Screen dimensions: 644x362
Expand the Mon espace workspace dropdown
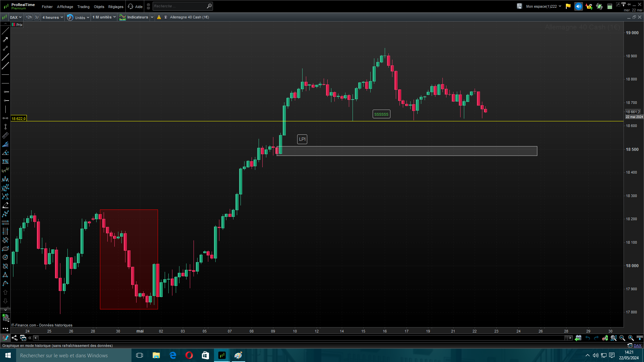click(x=543, y=6)
